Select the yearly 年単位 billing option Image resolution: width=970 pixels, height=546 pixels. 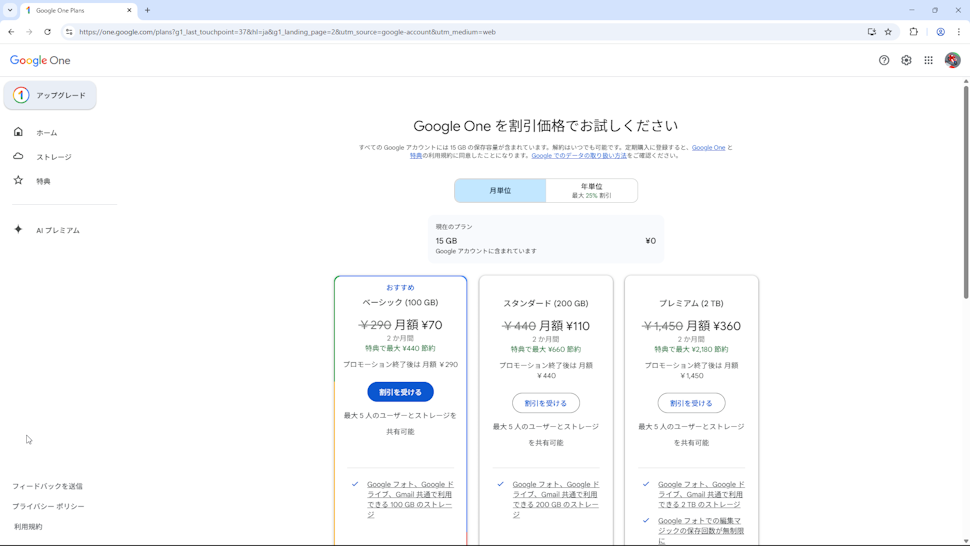tap(591, 190)
